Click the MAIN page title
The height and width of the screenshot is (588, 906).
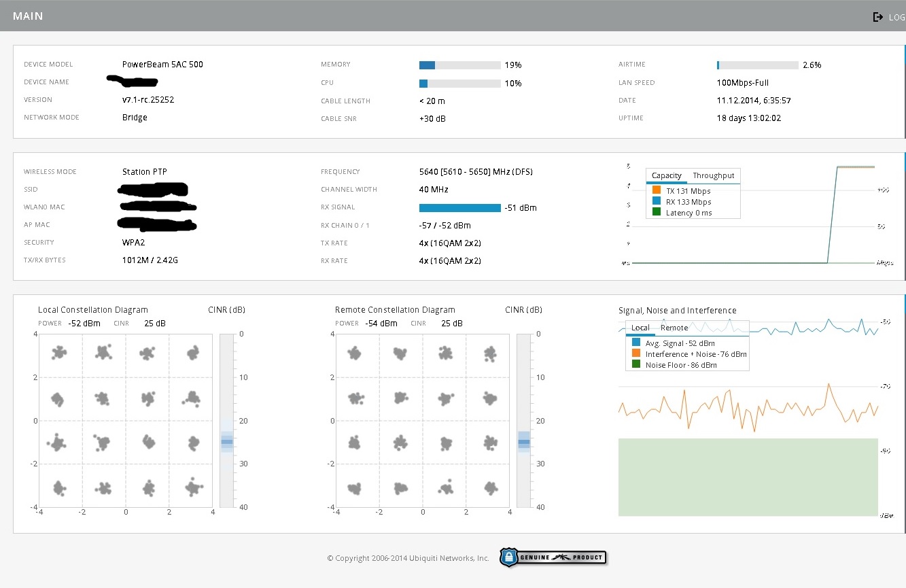click(x=28, y=16)
